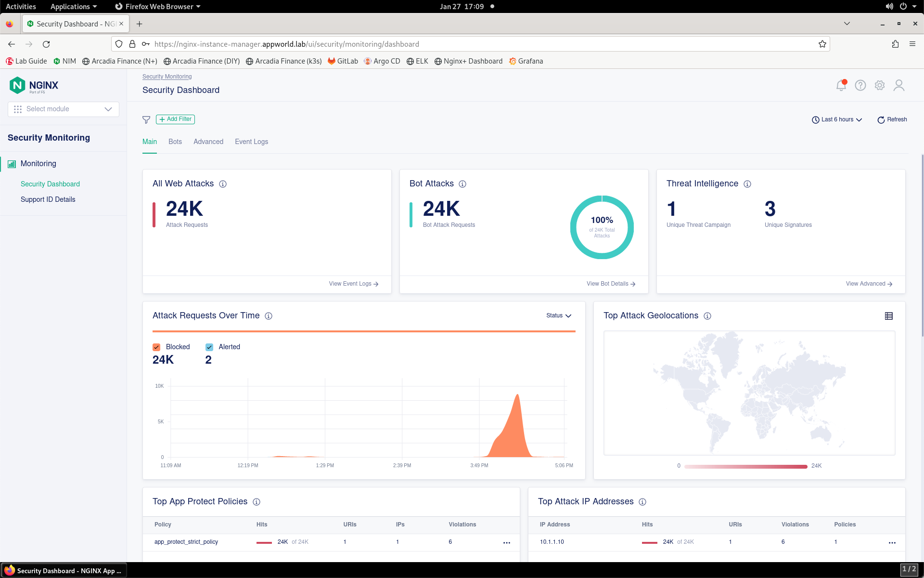Open more options for 10.1.1.10 row

point(892,543)
